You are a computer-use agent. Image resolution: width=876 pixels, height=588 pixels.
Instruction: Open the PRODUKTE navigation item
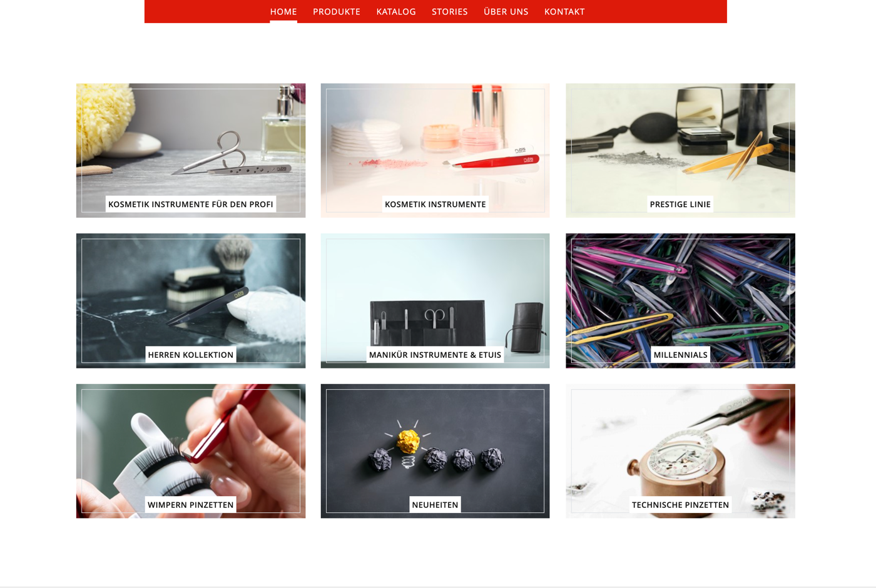click(x=337, y=12)
